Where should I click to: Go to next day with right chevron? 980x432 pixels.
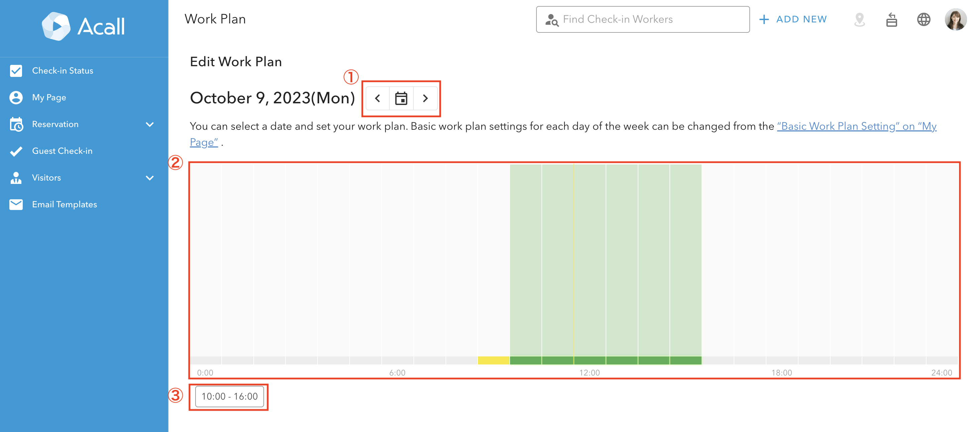[425, 98]
